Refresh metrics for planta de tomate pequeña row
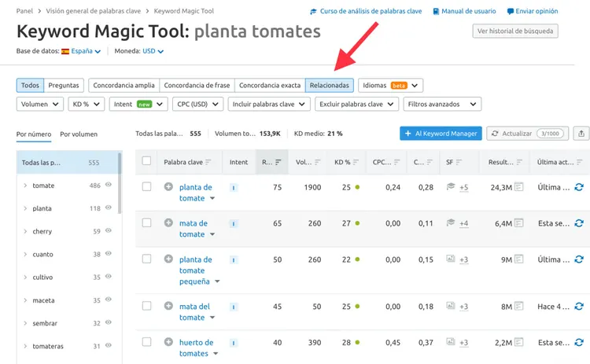The height and width of the screenshot is (364, 590). (579, 259)
